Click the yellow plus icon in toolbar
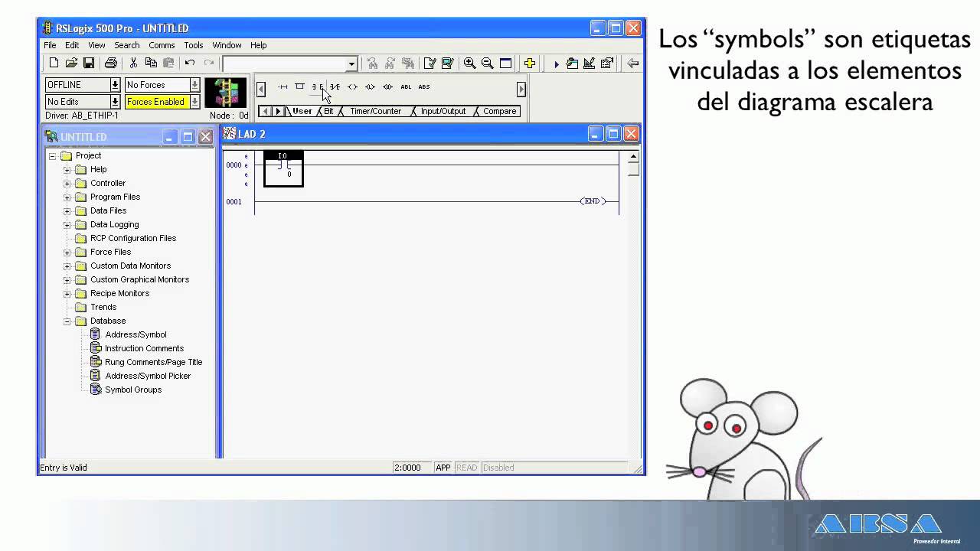The image size is (980, 551). (529, 64)
